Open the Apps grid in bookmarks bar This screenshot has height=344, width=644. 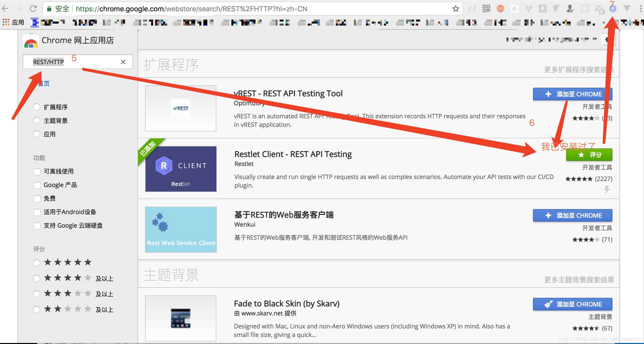pos(6,22)
